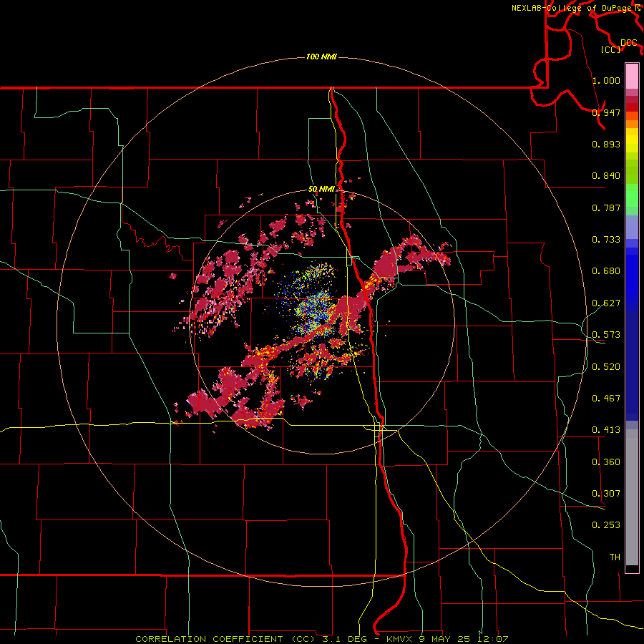Image resolution: width=644 pixels, height=644 pixels.
Task: Click the 0.733 color scale label
Action: coord(606,240)
